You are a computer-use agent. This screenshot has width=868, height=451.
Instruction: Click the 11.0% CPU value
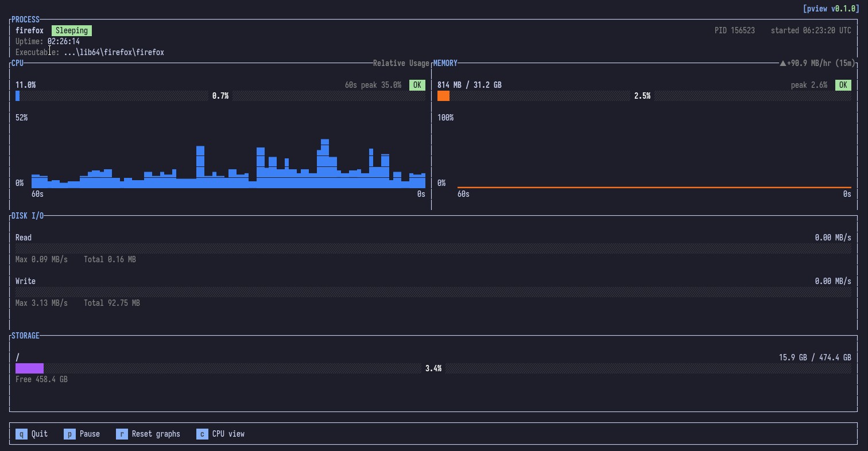(x=26, y=85)
